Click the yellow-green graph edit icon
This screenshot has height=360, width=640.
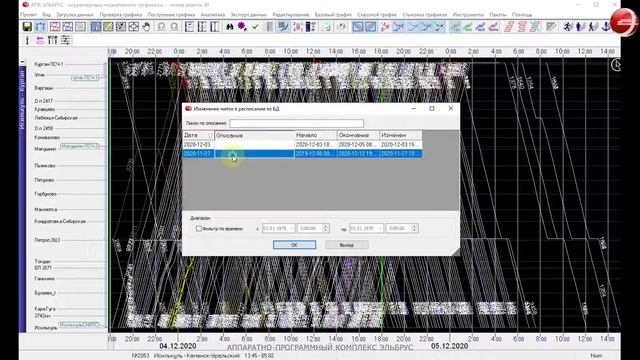[x=108, y=27]
